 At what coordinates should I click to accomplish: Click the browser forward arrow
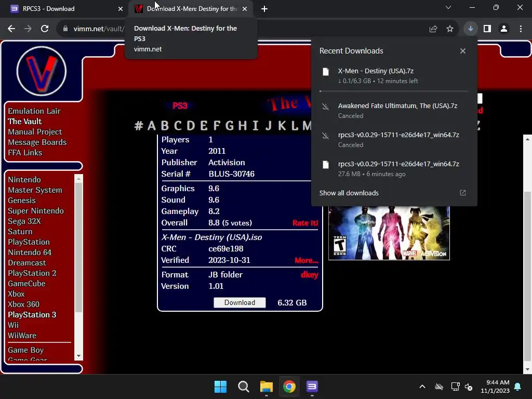[28, 29]
